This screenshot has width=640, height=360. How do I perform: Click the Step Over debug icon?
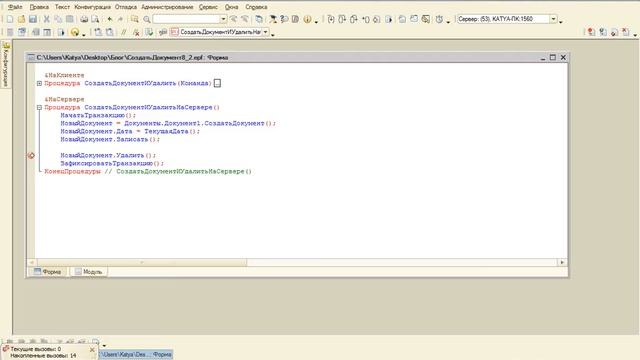point(342,19)
